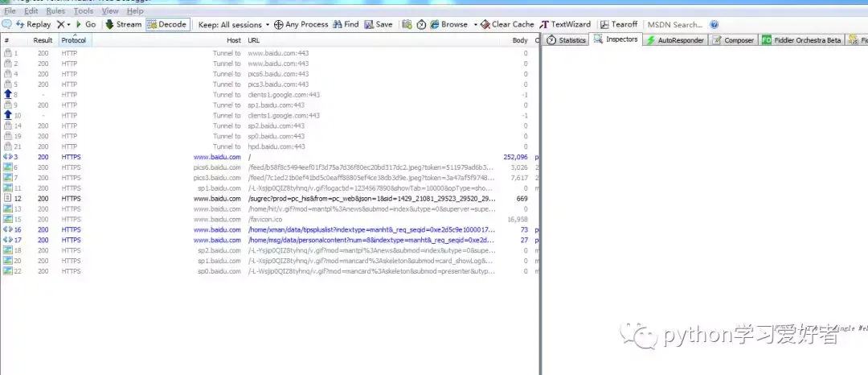
Task: Select the pics6.baidu.com:443 tunnel URL
Action: click(x=278, y=74)
